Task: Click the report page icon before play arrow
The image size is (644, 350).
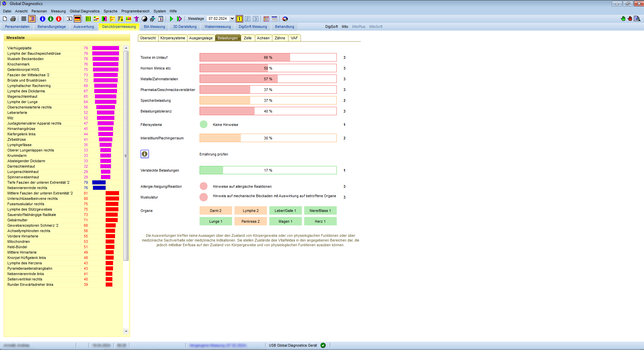Action: point(161,19)
